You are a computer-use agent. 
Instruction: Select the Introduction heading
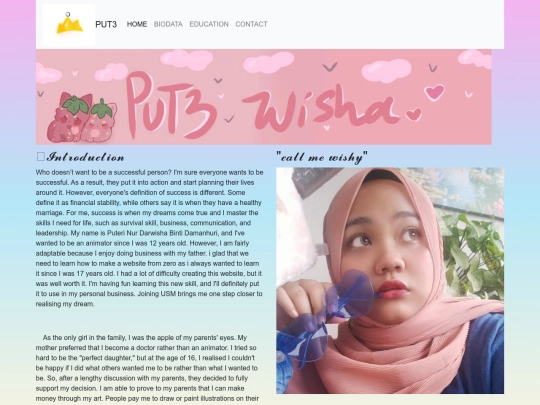pos(85,157)
